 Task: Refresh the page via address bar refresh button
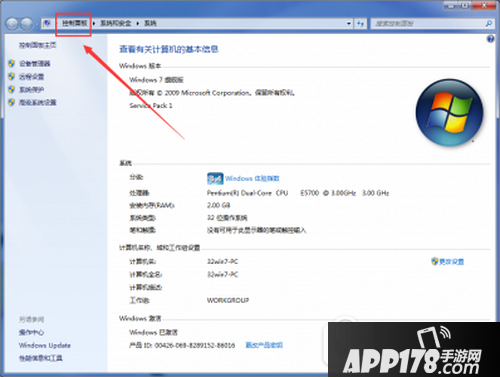pyautogui.click(x=360, y=23)
